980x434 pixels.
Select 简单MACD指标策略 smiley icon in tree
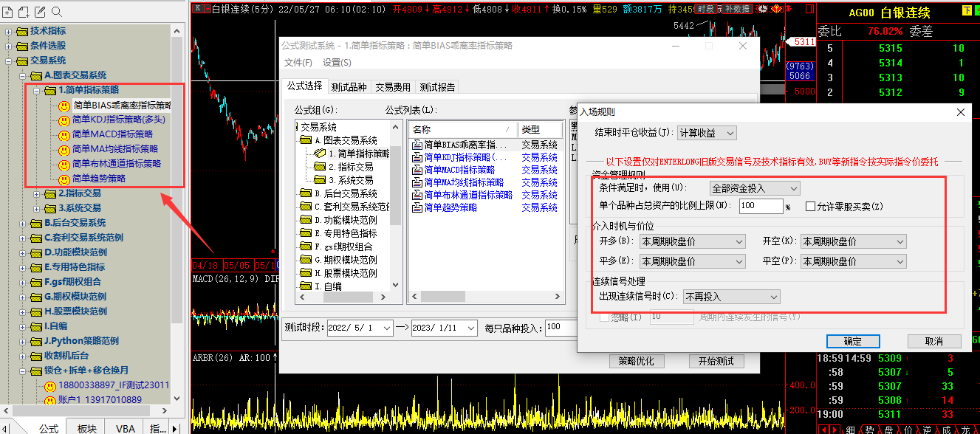click(x=64, y=134)
